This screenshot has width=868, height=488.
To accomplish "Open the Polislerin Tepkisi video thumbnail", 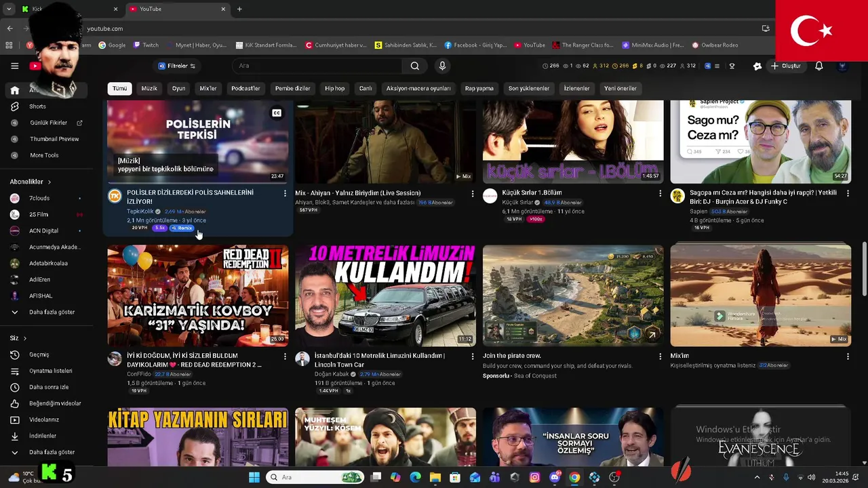I will tap(198, 142).
